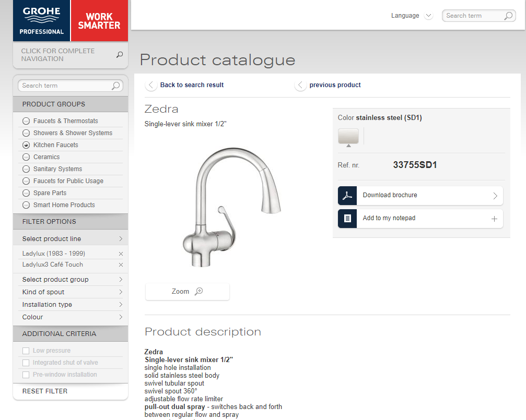
Task: Open CLICK FOR COMPLETE NAVIGATION menu
Action: (x=71, y=55)
